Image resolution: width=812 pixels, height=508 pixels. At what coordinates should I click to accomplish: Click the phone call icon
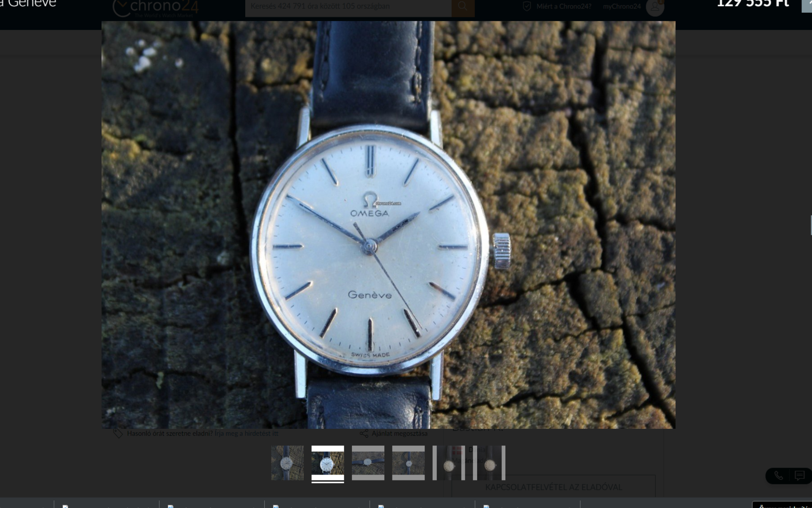(779, 476)
